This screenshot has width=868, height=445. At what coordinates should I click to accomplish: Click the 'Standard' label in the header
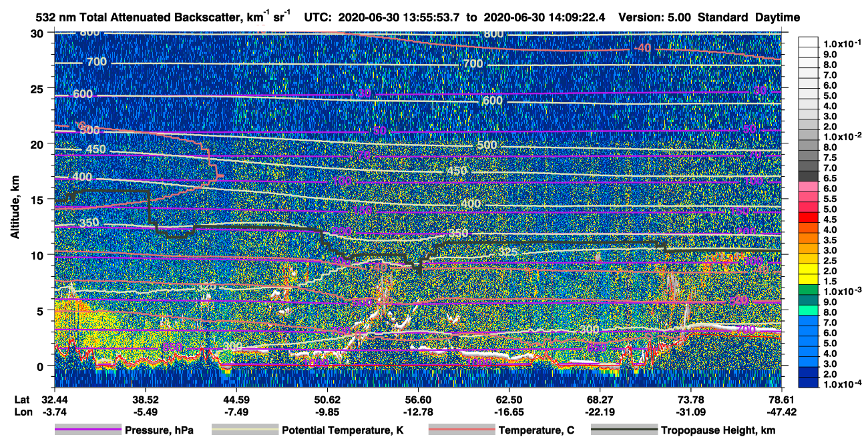pos(724,17)
